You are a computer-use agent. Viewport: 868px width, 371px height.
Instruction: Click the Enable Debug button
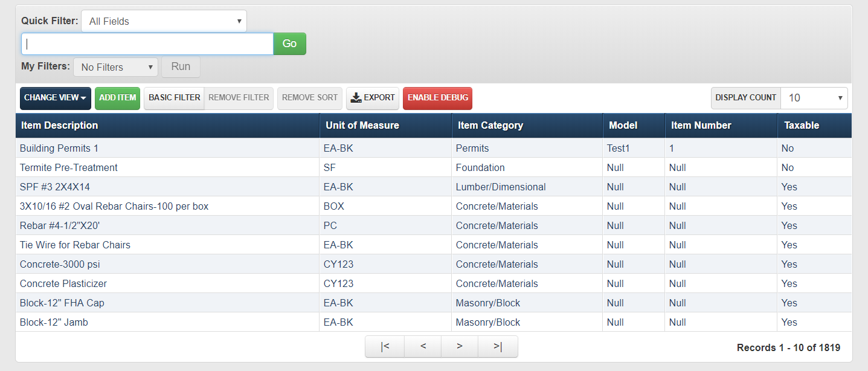(437, 98)
